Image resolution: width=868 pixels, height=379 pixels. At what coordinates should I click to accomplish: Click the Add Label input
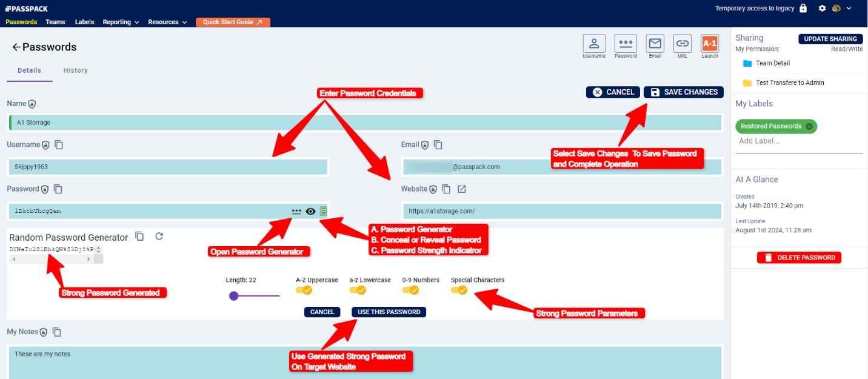point(799,141)
